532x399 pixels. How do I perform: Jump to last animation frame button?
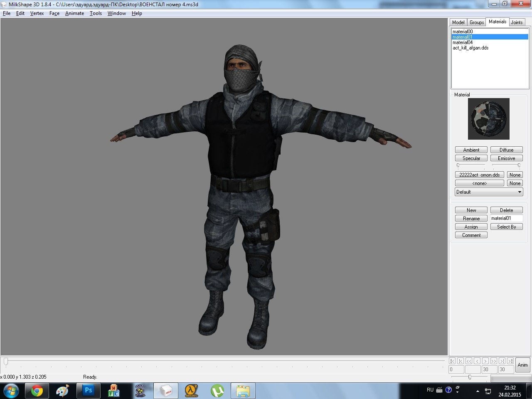click(510, 361)
